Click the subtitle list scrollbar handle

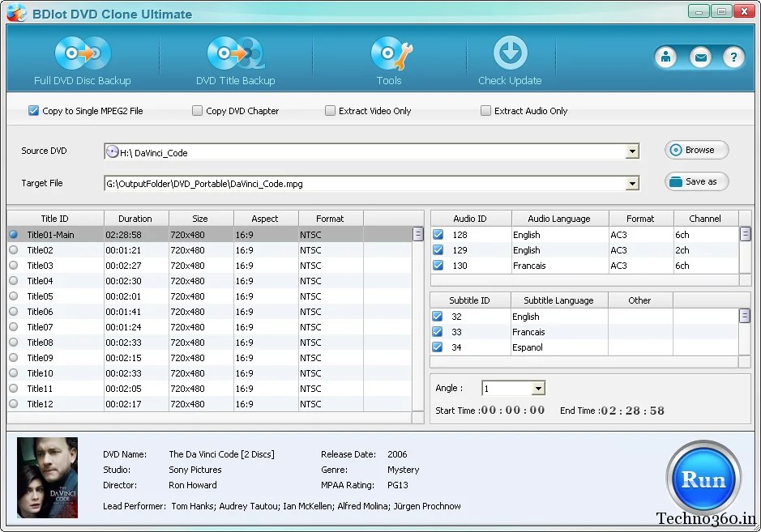pyautogui.click(x=745, y=316)
